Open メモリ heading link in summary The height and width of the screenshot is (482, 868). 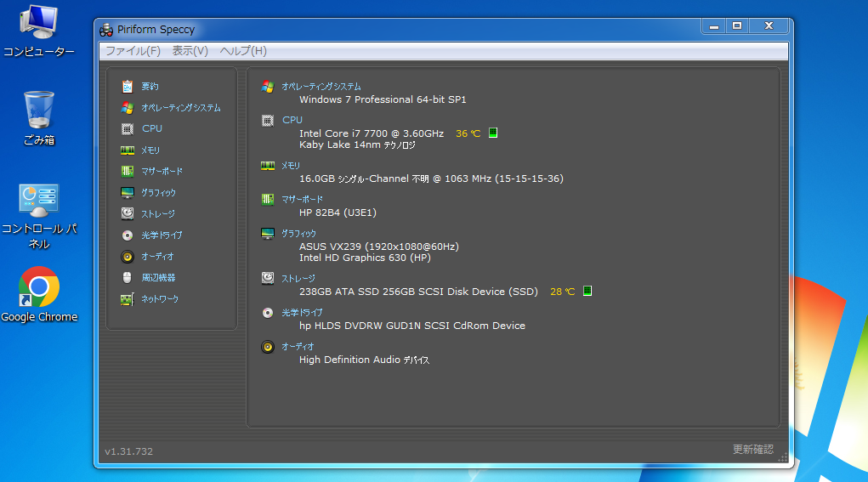[x=290, y=166]
